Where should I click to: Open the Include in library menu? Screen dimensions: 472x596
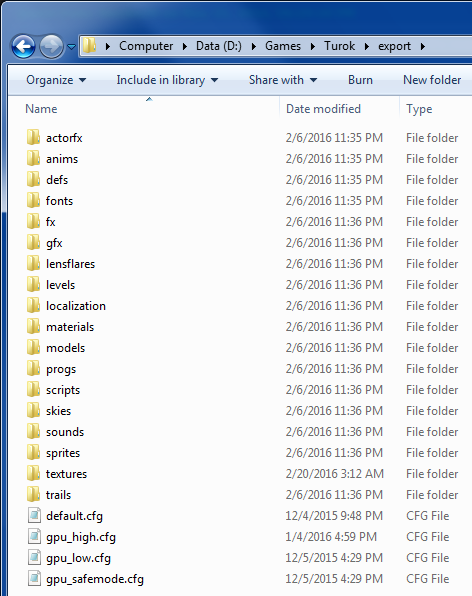tap(167, 80)
